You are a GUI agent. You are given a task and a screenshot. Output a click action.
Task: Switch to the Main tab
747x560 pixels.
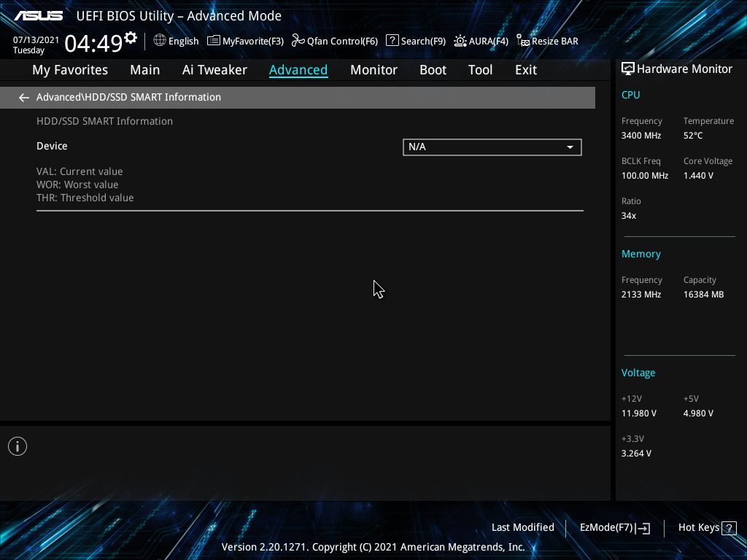point(145,69)
